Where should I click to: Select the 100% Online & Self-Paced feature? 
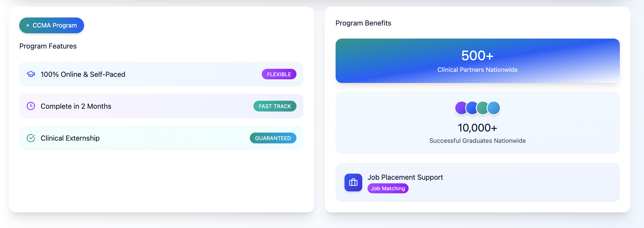click(x=83, y=74)
